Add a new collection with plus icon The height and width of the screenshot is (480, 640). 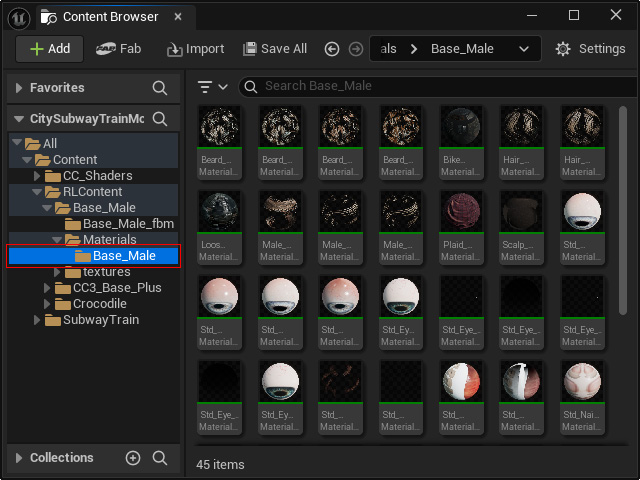pos(133,458)
